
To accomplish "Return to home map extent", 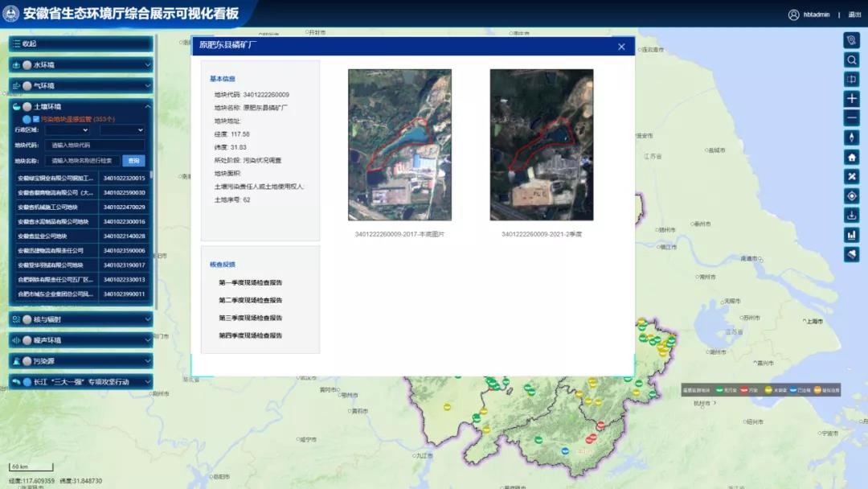I will (852, 157).
